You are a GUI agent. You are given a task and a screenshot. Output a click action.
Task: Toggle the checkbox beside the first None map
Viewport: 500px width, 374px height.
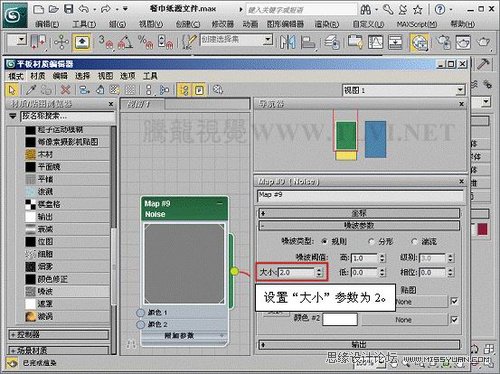(x=454, y=301)
